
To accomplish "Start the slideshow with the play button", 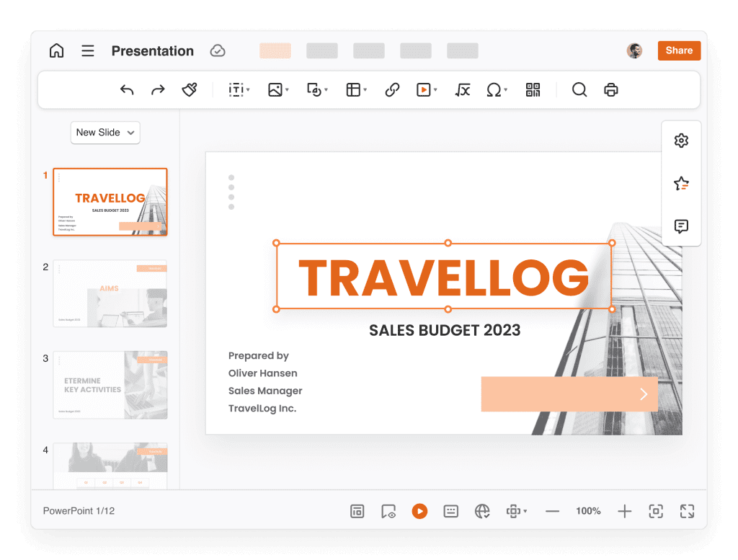I will 420,511.
